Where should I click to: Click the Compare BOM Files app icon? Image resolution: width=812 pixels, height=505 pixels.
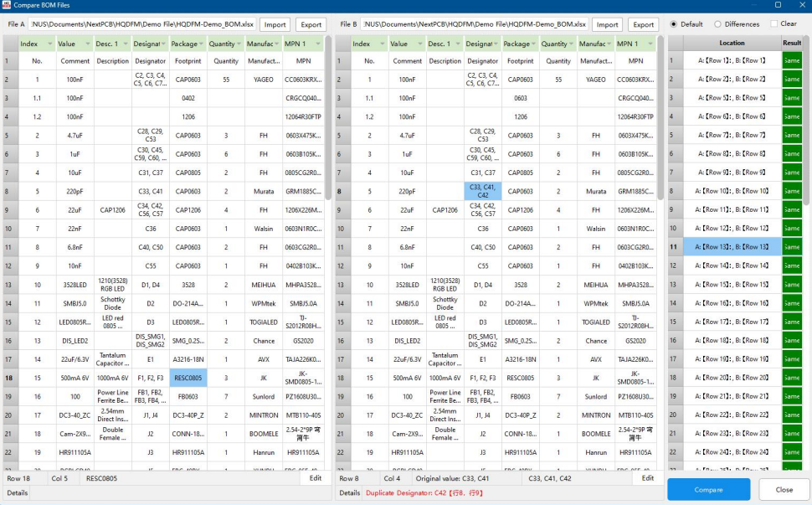tap(7, 6)
